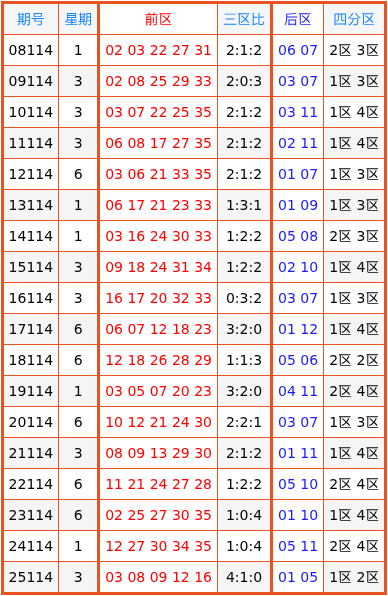Click 2区 2区 cell in row 18114

354,360
